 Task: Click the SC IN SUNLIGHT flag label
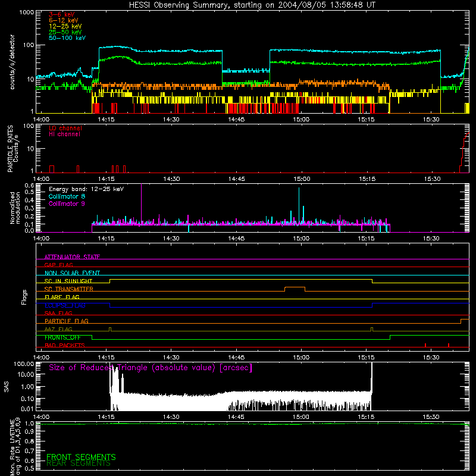pyautogui.click(x=68, y=281)
